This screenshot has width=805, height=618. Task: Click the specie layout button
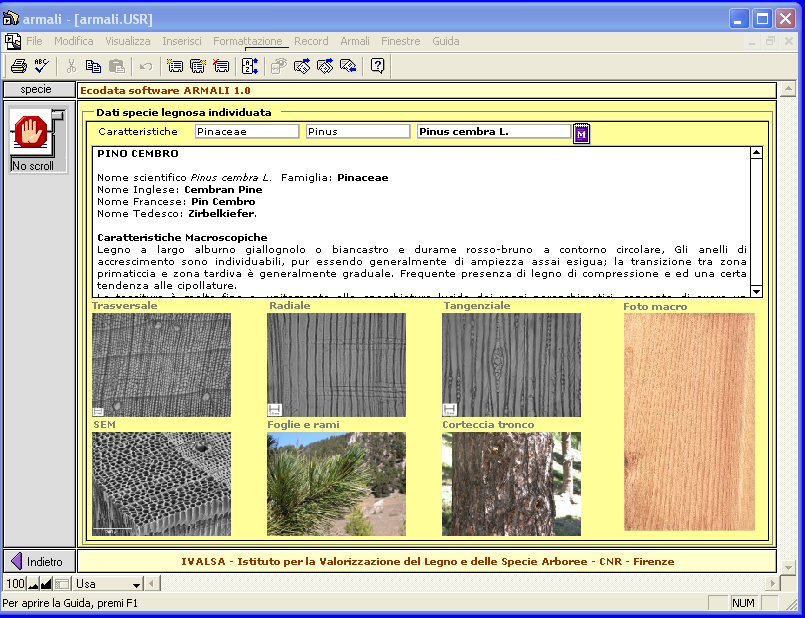[x=39, y=89]
